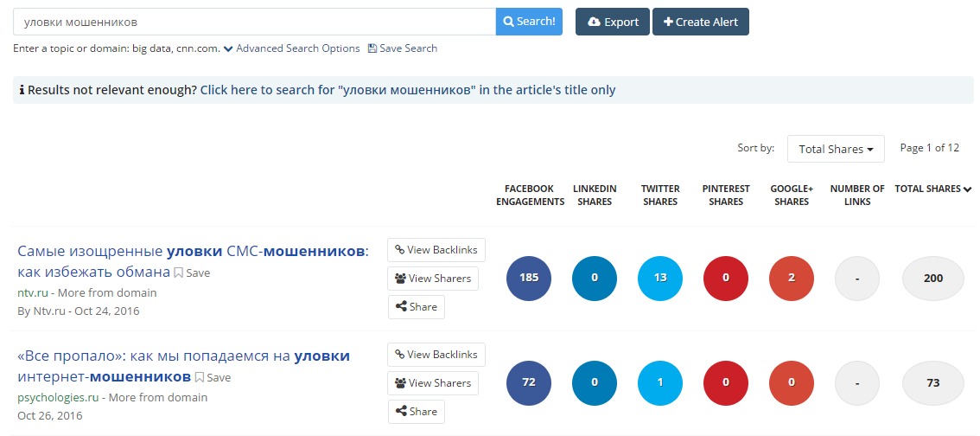This screenshot has height=436, width=980.
Task: Save the psychologies.ru article via bookmark icon
Action: [x=213, y=378]
